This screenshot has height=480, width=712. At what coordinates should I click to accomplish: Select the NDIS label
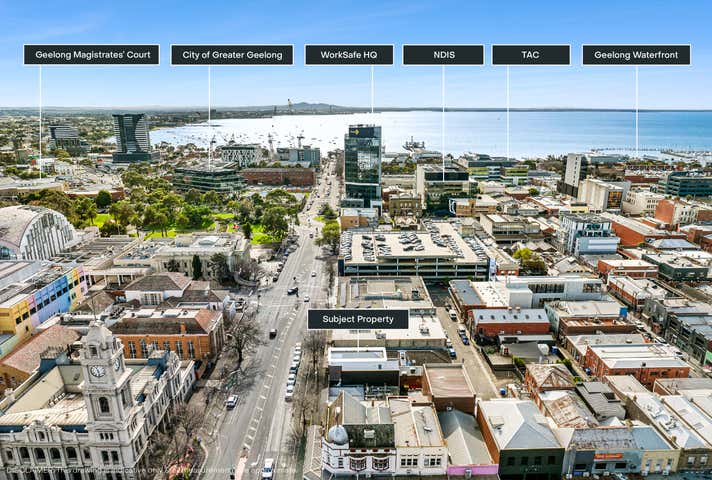pyautogui.click(x=443, y=55)
